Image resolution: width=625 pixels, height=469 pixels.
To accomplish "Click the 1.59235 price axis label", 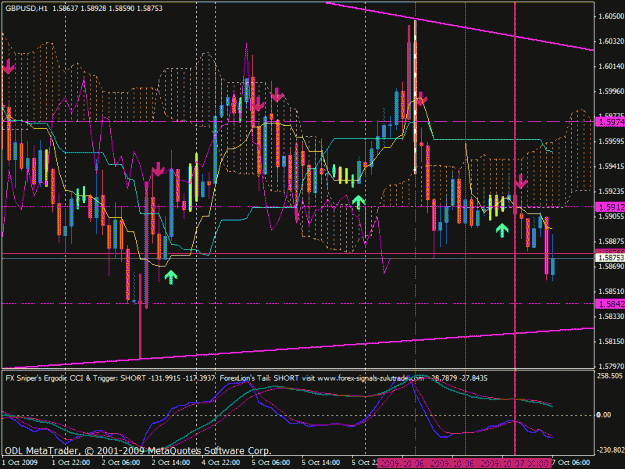I will [611, 191].
